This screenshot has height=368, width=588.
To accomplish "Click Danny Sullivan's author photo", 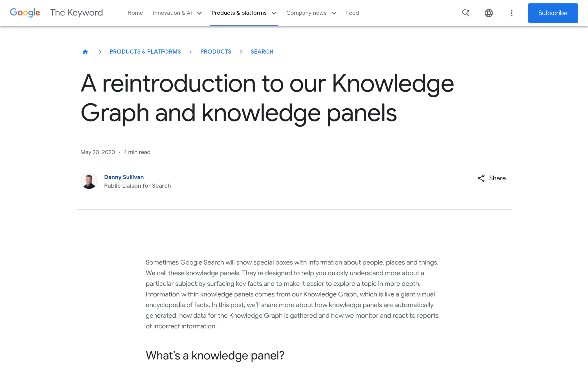I will coord(89,181).
